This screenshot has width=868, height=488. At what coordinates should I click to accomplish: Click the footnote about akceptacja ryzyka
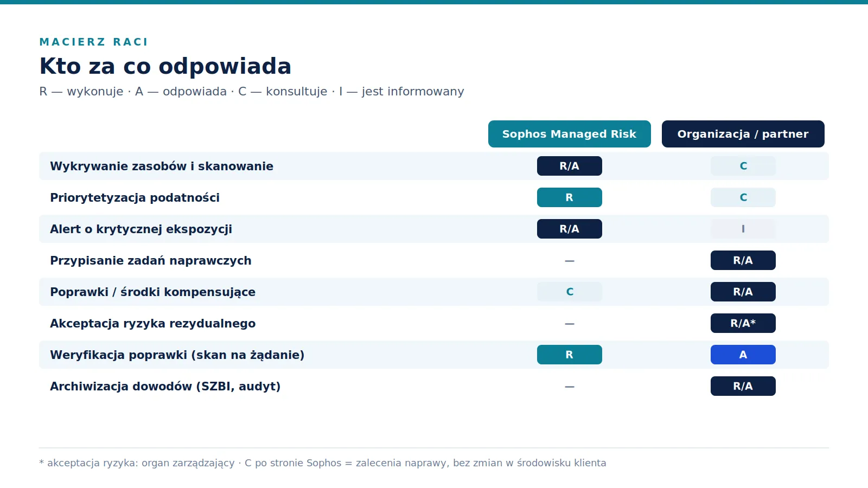coord(323,463)
